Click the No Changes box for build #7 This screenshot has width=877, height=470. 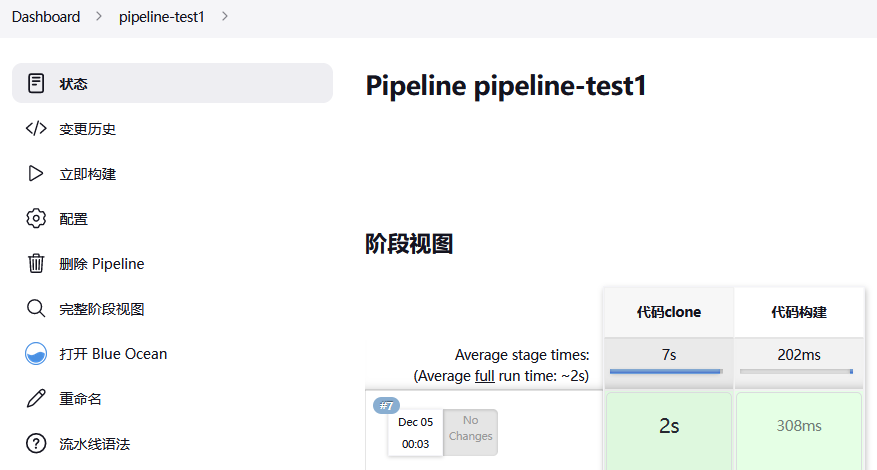[x=471, y=430]
